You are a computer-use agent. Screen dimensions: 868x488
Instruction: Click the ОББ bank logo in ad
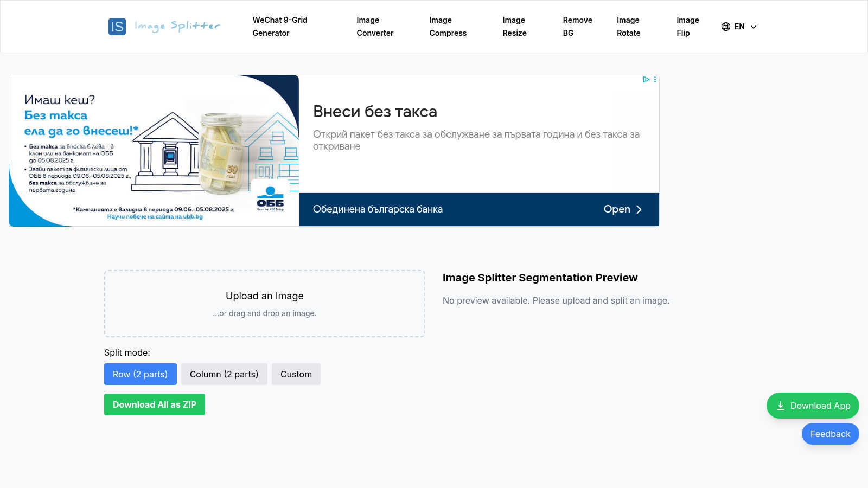point(270,198)
